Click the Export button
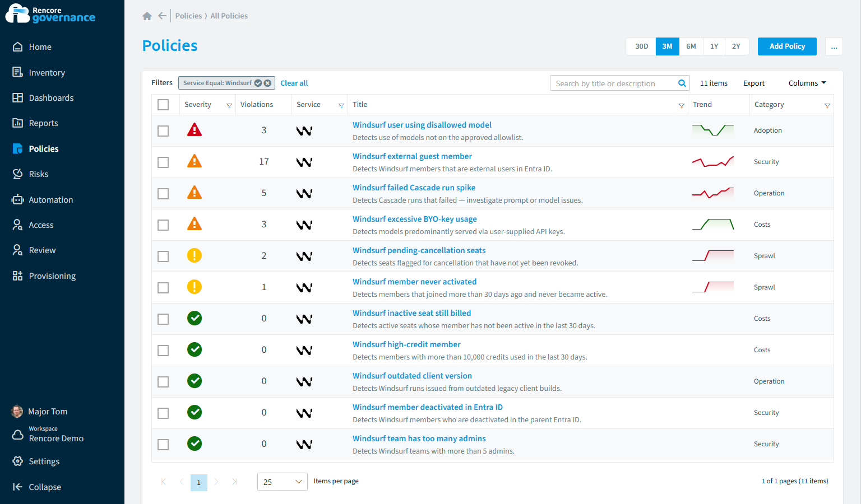The width and height of the screenshot is (861, 504). [x=754, y=83]
